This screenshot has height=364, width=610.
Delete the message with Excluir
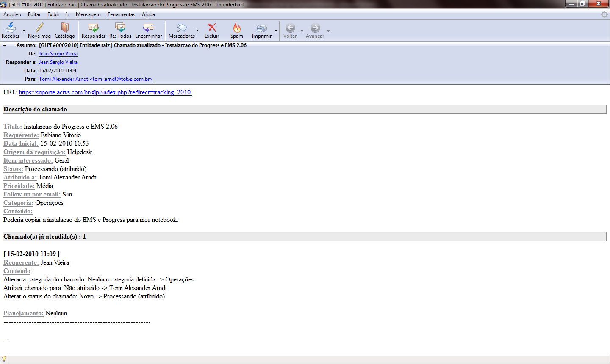212,31
